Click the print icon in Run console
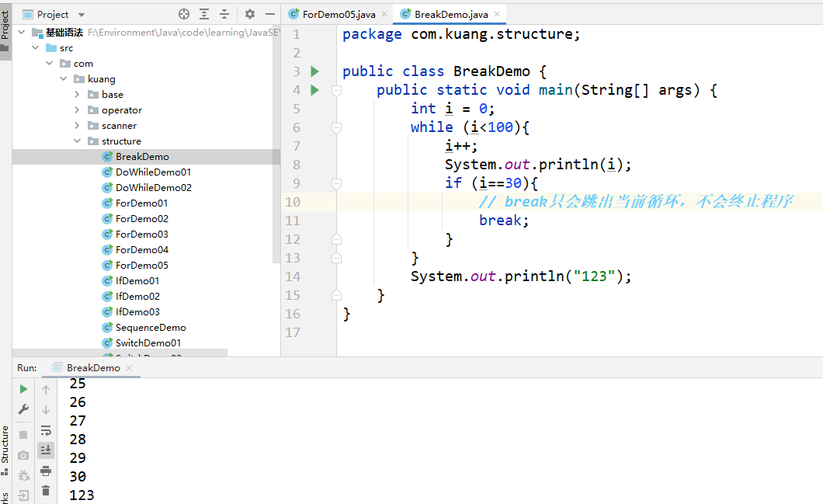Screen dimensions: 823x504 46,471
